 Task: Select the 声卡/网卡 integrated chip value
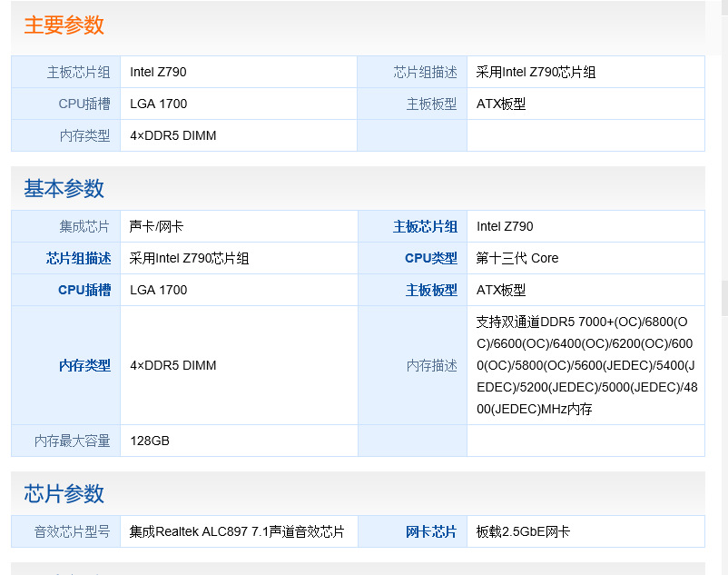tap(156, 226)
